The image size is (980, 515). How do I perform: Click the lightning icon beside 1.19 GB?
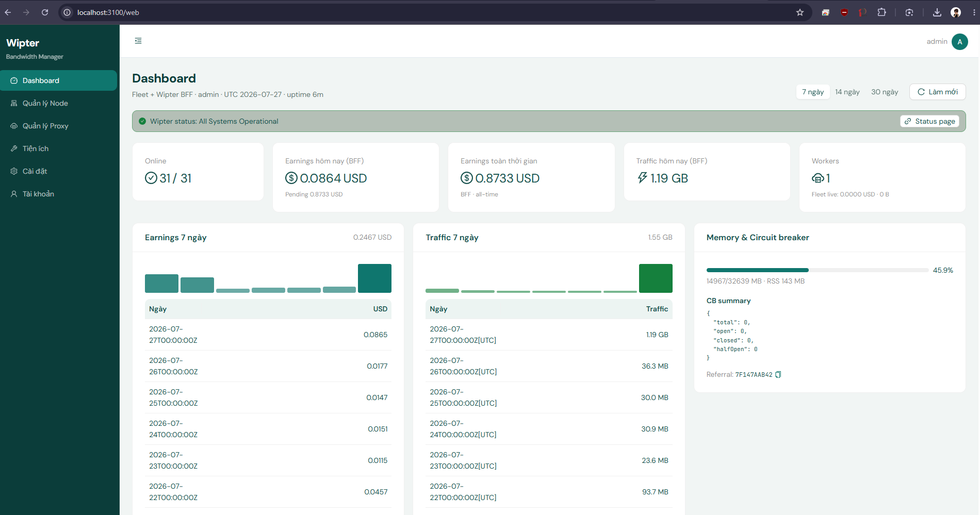click(x=642, y=178)
